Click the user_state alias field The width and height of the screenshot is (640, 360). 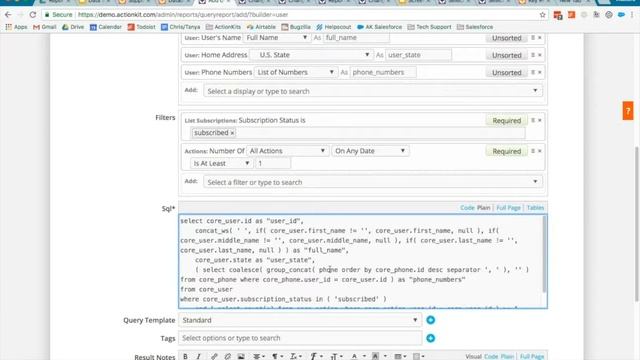coord(418,55)
